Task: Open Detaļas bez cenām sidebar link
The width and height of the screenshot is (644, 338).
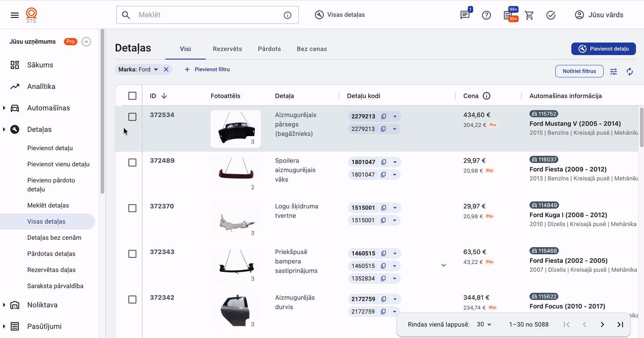Action: click(x=54, y=238)
